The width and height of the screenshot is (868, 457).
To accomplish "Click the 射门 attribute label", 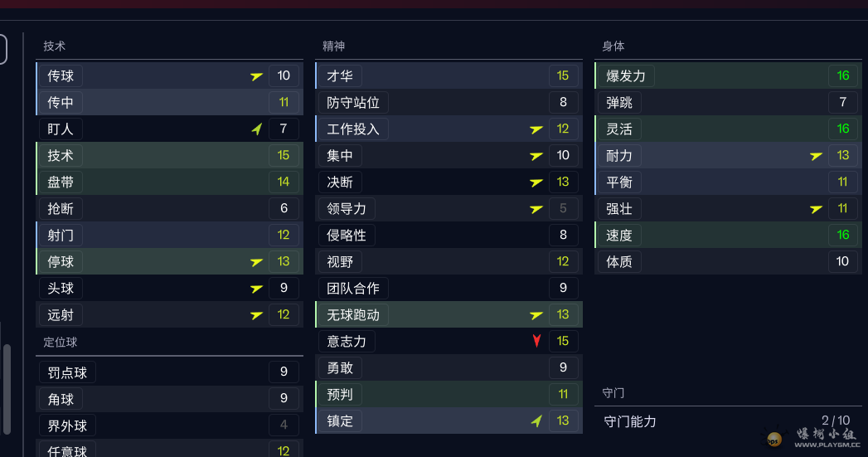I will click(x=61, y=236).
